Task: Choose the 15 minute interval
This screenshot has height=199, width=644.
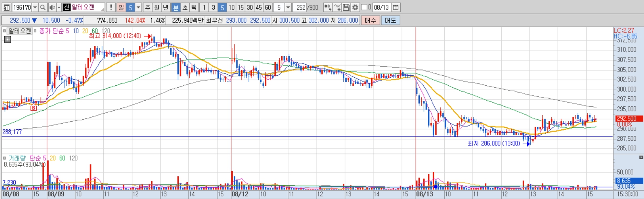Action: click(240, 7)
